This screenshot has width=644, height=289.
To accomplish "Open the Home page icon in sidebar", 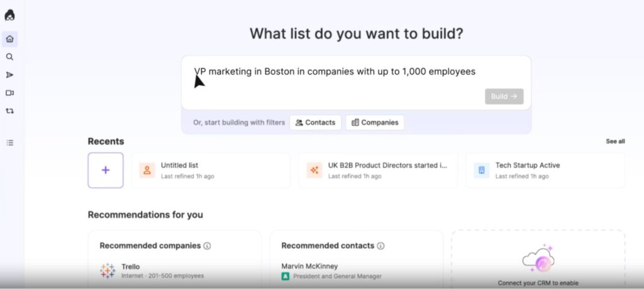I will (x=10, y=39).
